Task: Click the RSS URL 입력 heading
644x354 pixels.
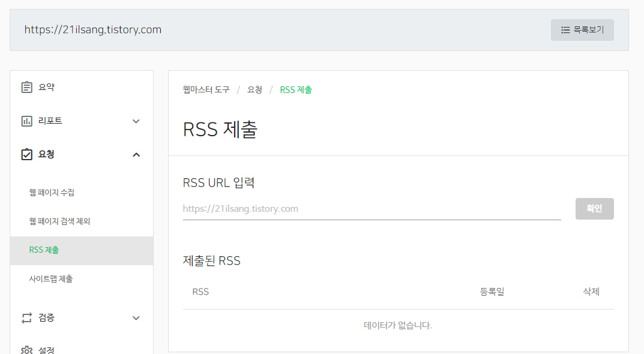Action: point(218,182)
